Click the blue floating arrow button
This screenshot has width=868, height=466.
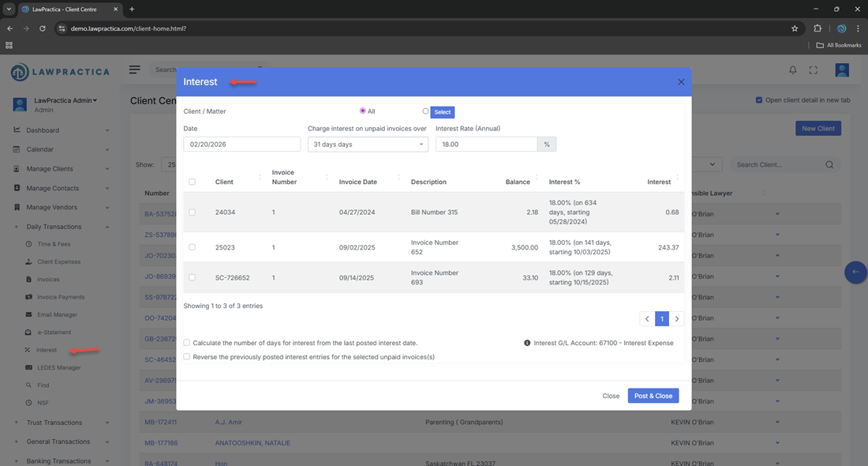tap(855, 272)
